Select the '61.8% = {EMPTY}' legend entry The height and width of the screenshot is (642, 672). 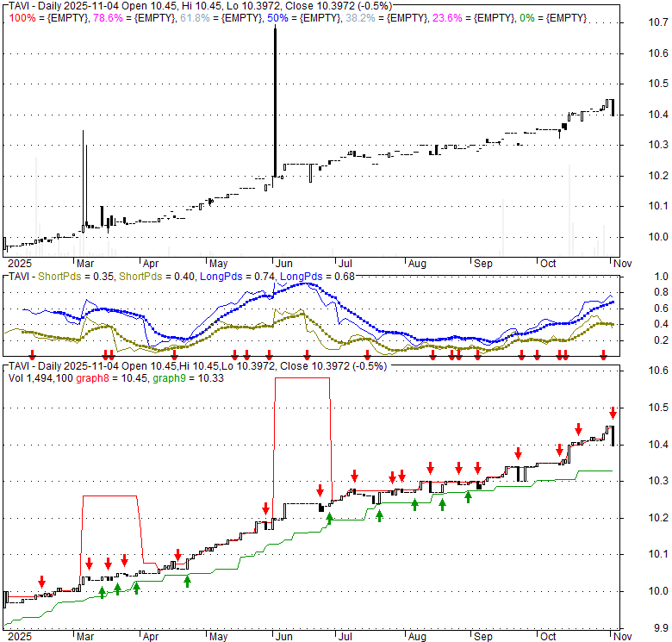[x=221, y=18]
